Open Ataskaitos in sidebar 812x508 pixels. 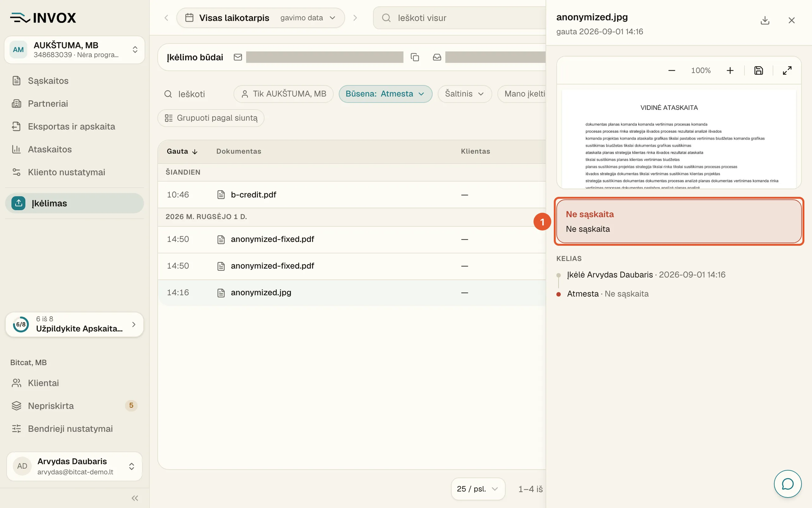(x=75, y=149)
